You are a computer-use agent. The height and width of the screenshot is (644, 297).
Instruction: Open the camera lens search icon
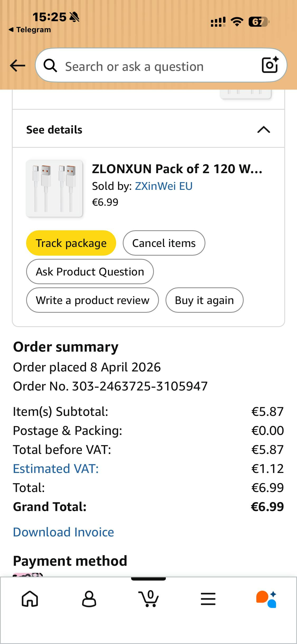tap(270, 65)
